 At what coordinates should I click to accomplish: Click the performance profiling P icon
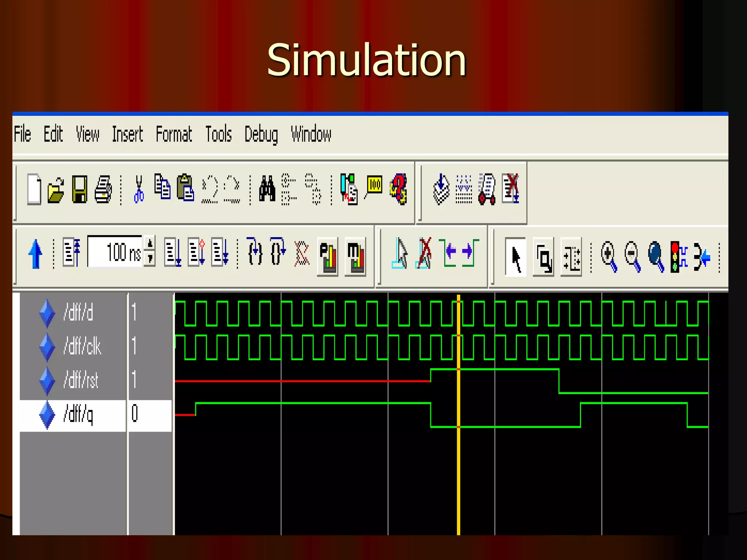click(328, 256)
